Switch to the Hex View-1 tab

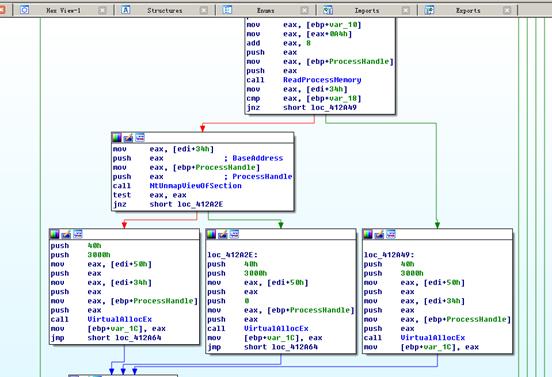point(63,11)
